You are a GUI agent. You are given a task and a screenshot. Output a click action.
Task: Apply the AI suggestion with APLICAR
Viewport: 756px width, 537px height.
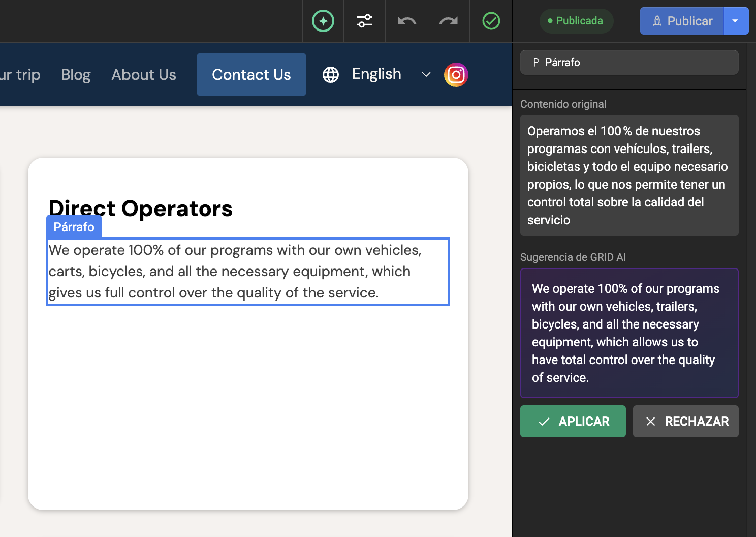pos(573,421)
